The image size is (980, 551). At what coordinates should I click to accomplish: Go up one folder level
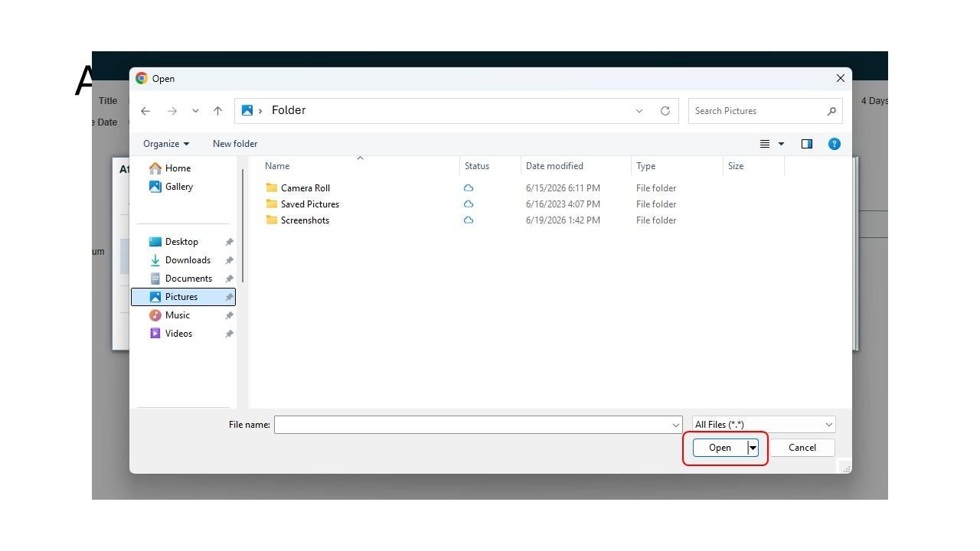(217, 111)
